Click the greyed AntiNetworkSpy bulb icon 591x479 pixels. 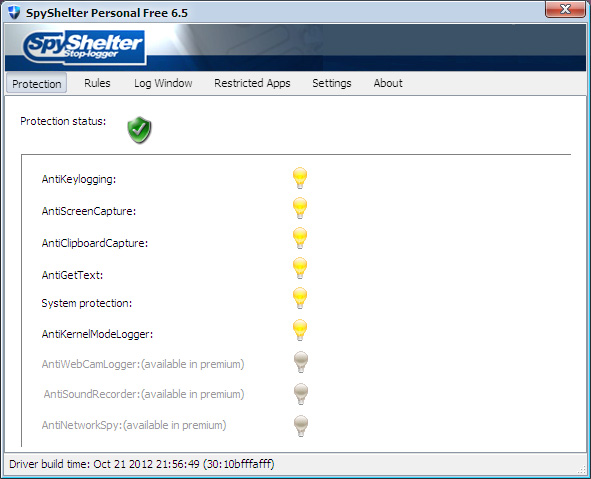click(x=301, y=426)
